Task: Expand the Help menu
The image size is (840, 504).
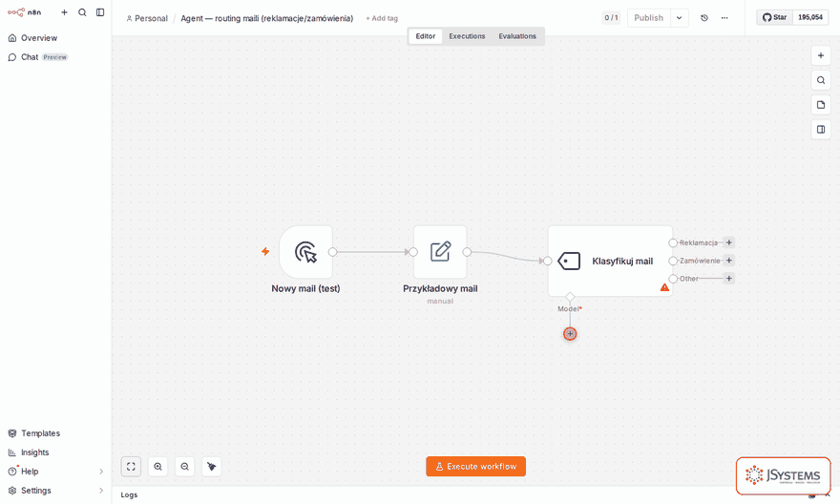Action: [55, 472]
